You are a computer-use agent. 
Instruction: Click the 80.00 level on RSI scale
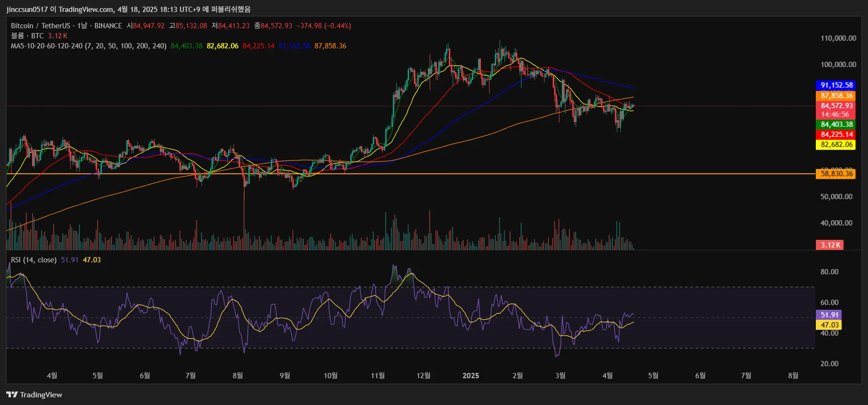[829, 272]
